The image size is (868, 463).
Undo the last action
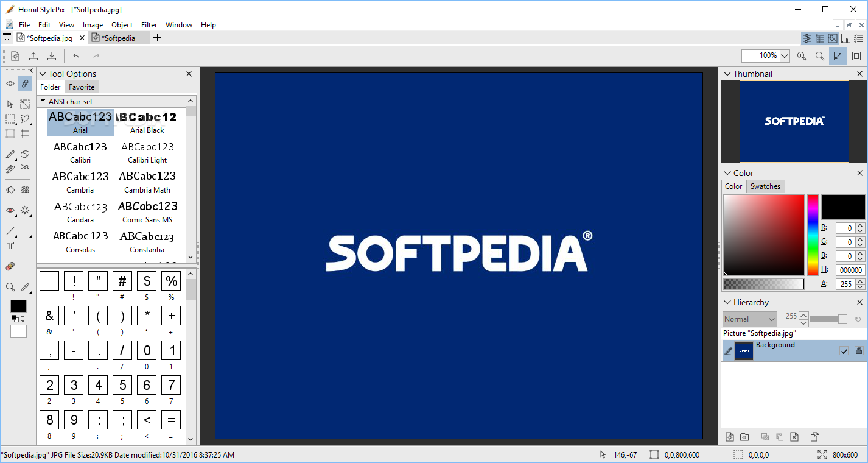pos(76,56)
